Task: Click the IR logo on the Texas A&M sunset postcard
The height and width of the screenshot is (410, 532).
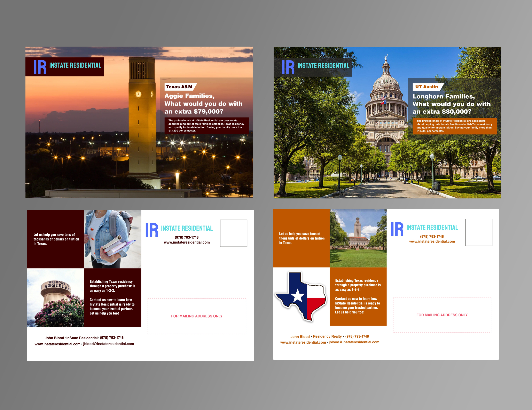Action: tap(40, 67)
